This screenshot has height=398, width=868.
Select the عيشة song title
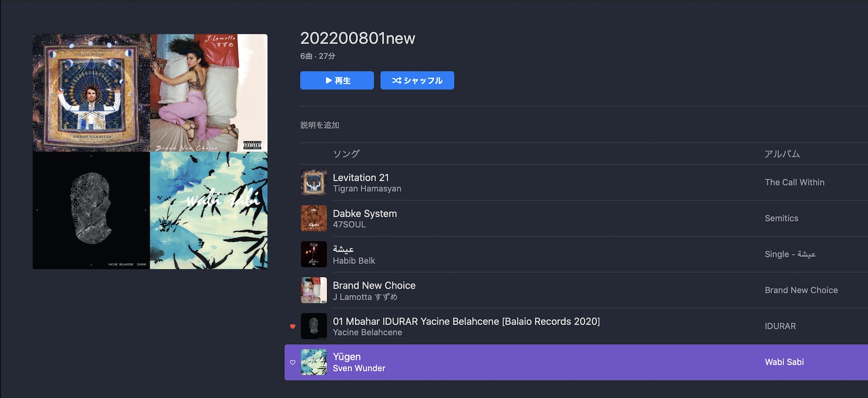pyautogui.click(x=343, y=249)
